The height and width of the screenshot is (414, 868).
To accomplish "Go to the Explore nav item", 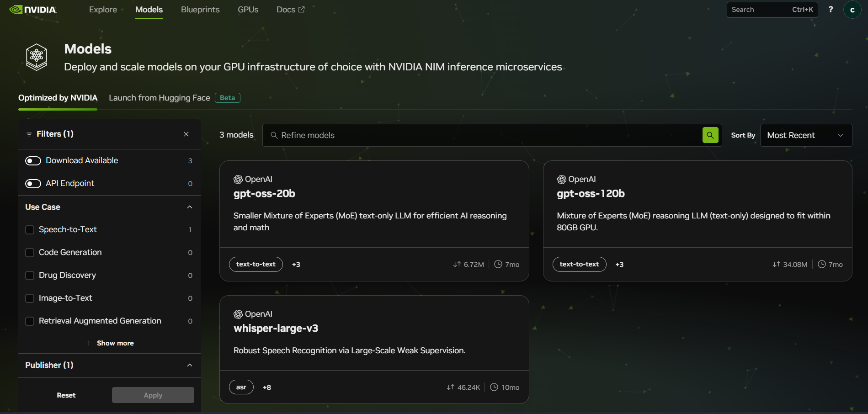I will 103,10.
